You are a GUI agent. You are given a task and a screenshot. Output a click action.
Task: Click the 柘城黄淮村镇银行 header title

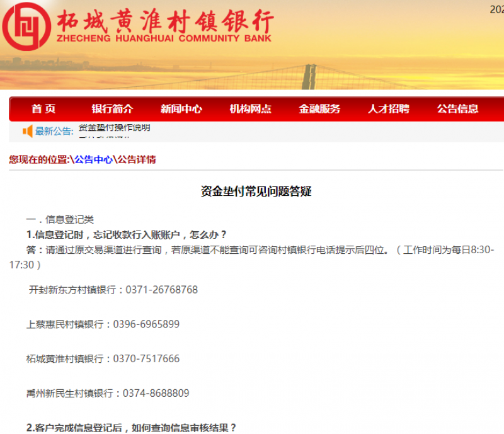click(x=165, y=21)
